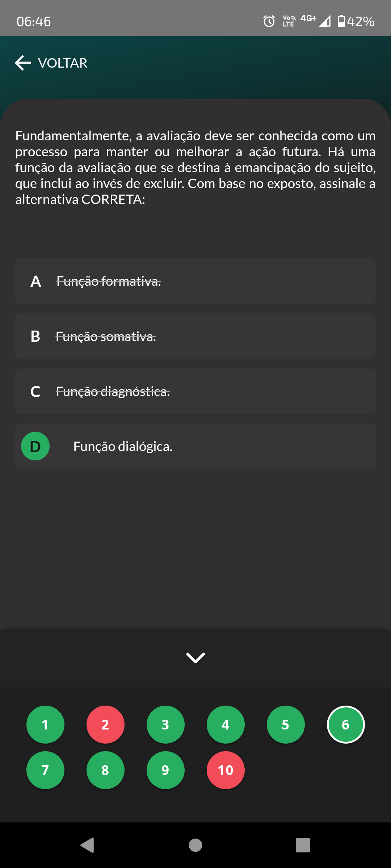Select answer B Função somativa
This screenshot has height=868, width=391.
(195, 336)
